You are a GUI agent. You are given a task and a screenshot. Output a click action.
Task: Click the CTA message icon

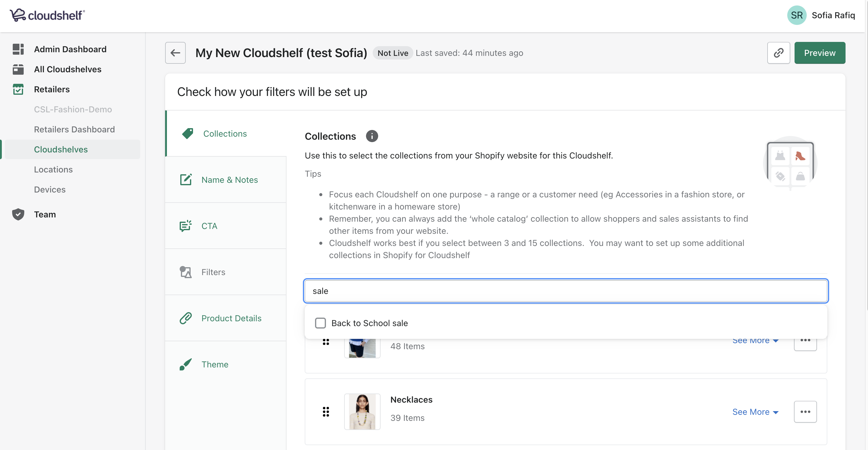coord(186,226)
